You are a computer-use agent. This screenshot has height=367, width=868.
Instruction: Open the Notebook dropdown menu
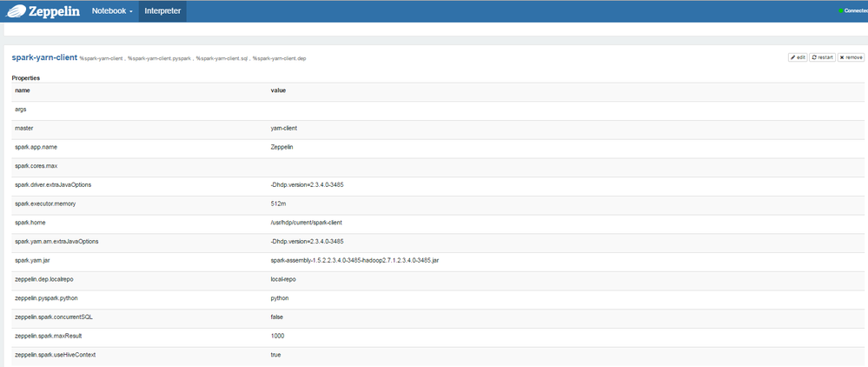(112, 11)
